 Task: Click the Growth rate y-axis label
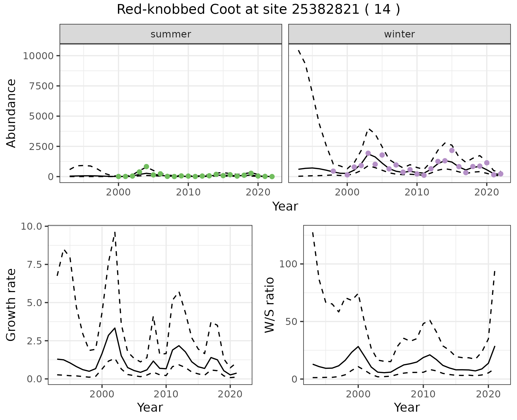11,305
